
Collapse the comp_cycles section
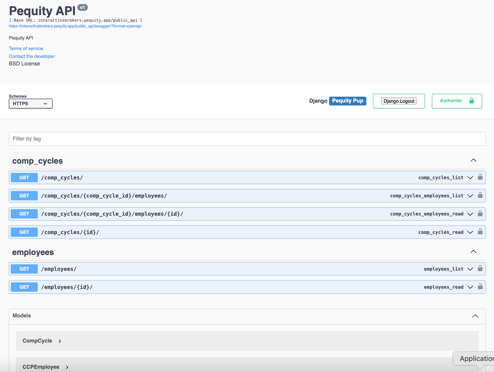pos(473,160)
